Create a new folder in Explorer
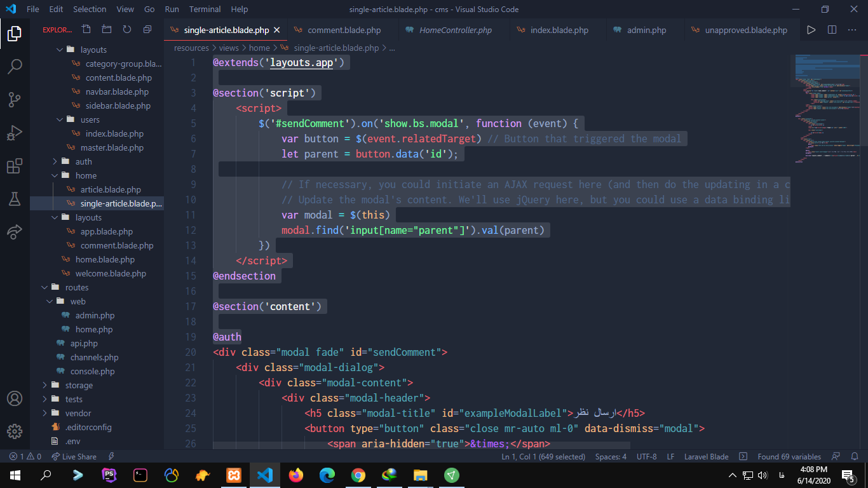868x488 pixels. pyautogui.click(x=106, y=29)
